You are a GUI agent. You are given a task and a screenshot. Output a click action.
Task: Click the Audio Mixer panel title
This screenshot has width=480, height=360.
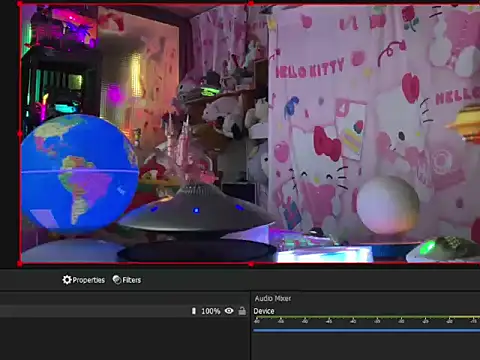[273, 298]
